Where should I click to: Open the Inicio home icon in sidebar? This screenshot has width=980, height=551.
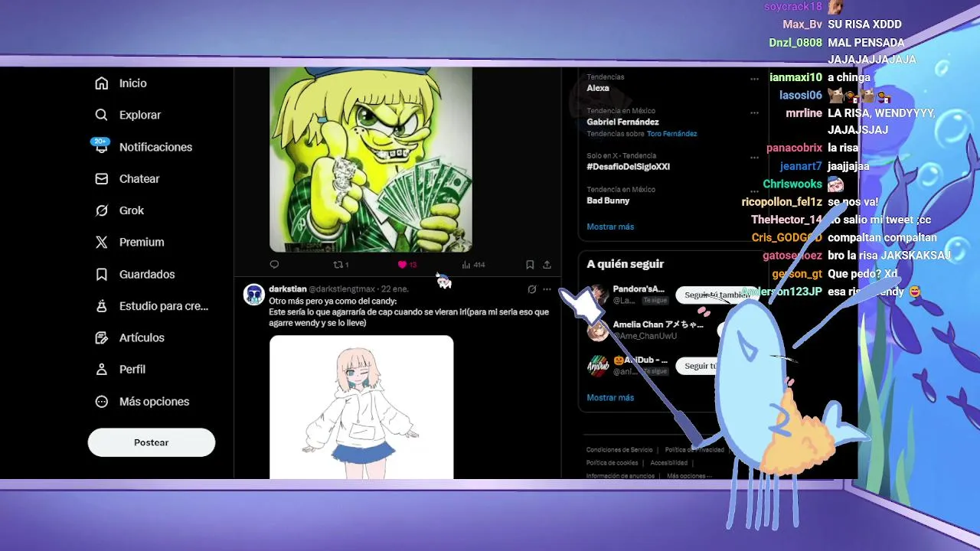(x=101, y=83)
